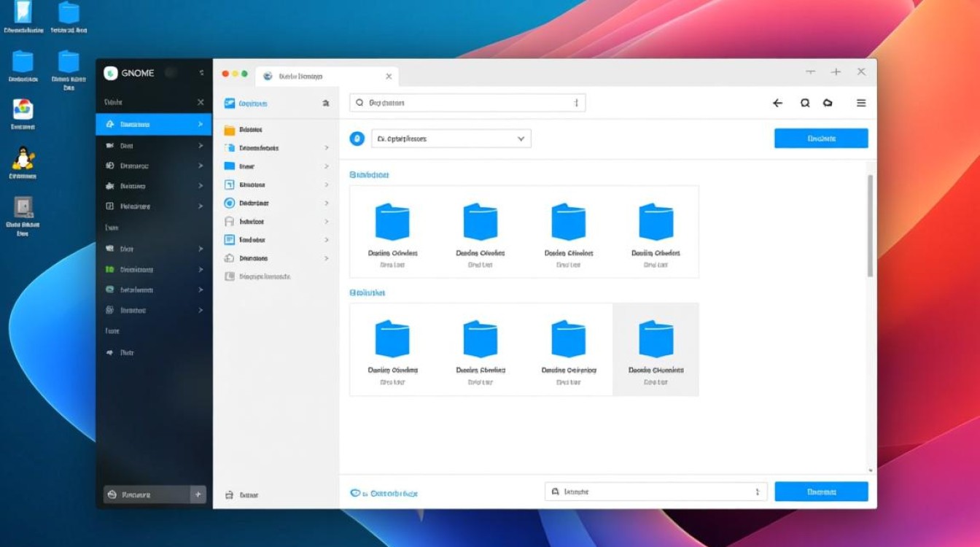Click the blue button at top right of content
Screen dimensions: 980x547
click(821, 139)
